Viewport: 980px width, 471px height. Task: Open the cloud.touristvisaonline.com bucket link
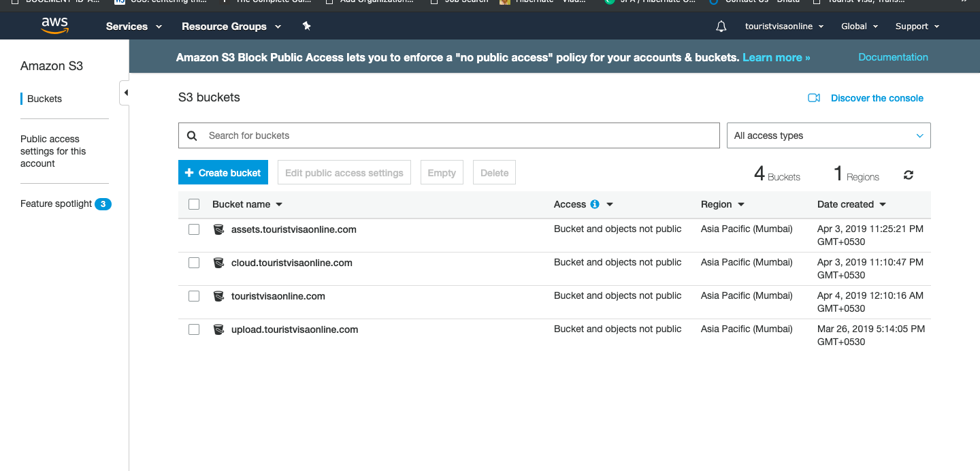(x=292, y=263)
